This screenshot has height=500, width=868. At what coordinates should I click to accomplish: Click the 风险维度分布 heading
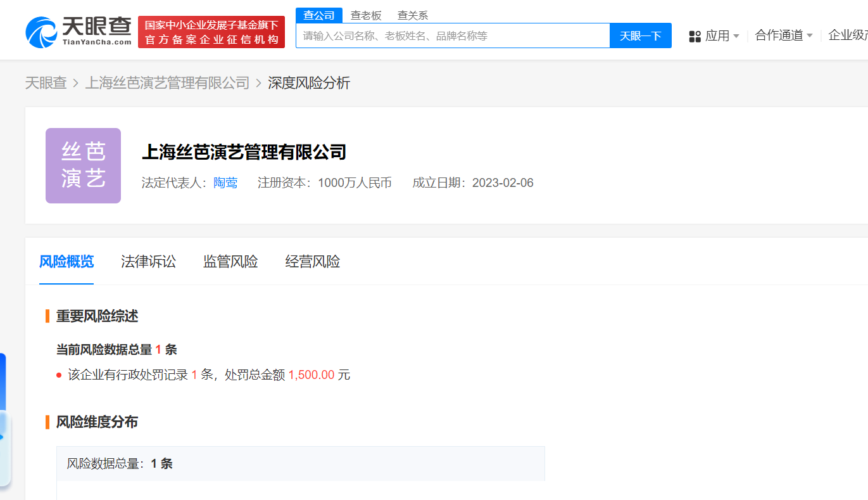pyautogui.click(x=97, y=422)
